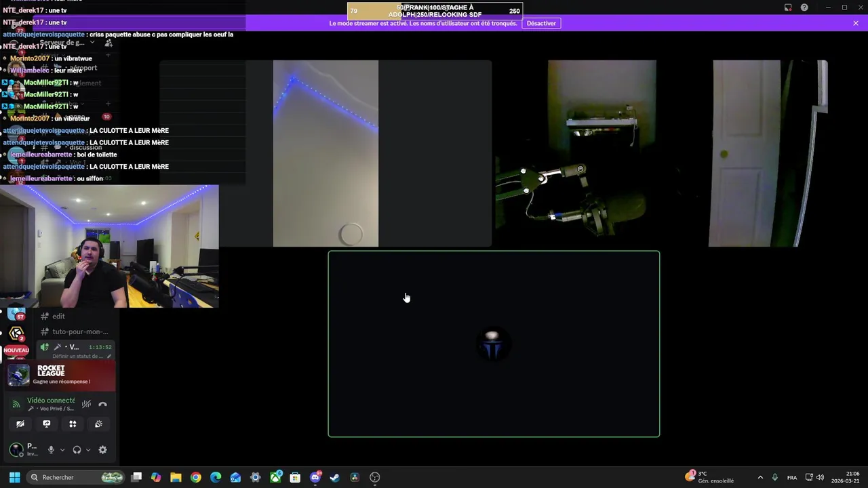Open the Rocket League reward banner
Screen dimensions: 868x488
61,376
